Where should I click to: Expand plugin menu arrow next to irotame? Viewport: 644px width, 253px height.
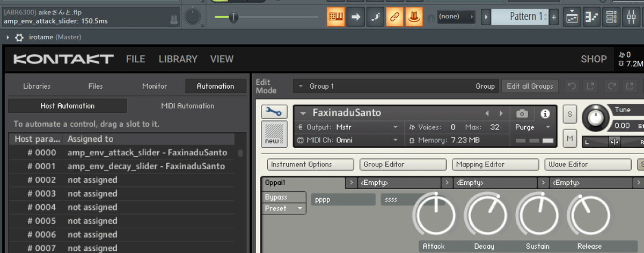8,38
